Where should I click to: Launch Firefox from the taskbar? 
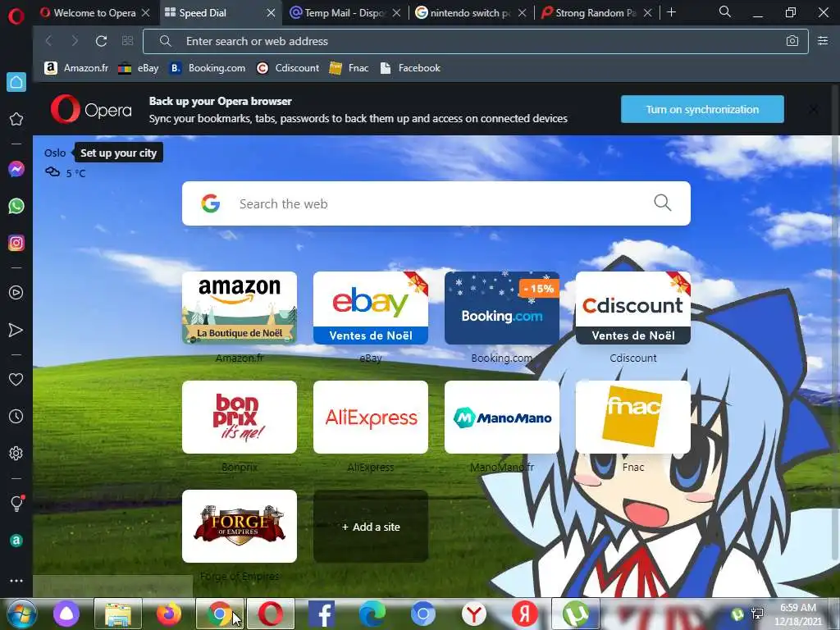click(x=169, y=614)
